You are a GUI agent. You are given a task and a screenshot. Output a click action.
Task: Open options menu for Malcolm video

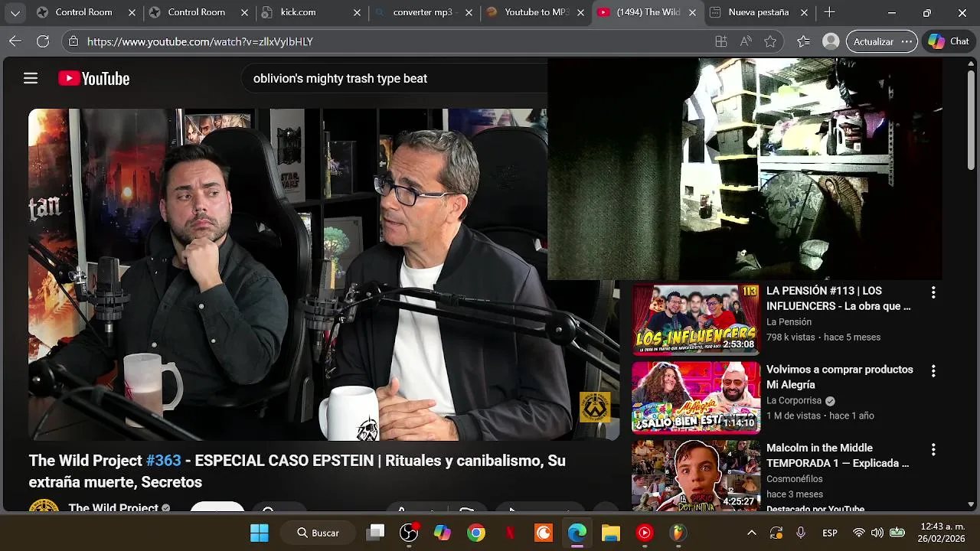[933, 450]
